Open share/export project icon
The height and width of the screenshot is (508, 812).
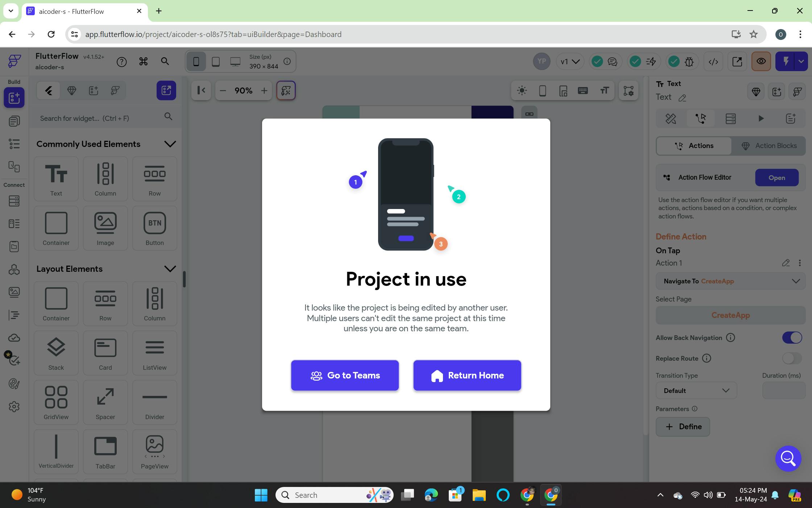(x=737, y=62)
